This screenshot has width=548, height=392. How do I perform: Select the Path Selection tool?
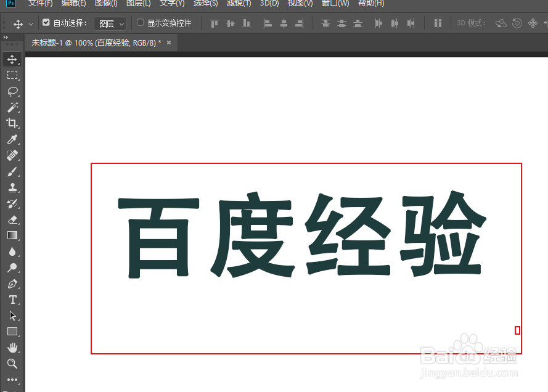coord(12,316)
